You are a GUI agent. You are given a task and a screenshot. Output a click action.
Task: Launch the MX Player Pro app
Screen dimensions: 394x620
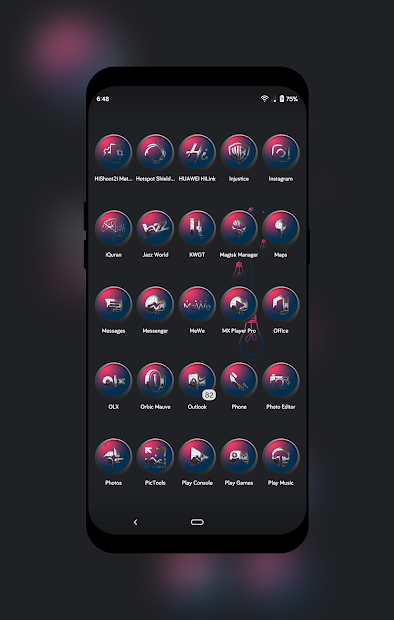click(x=239, y=304)
